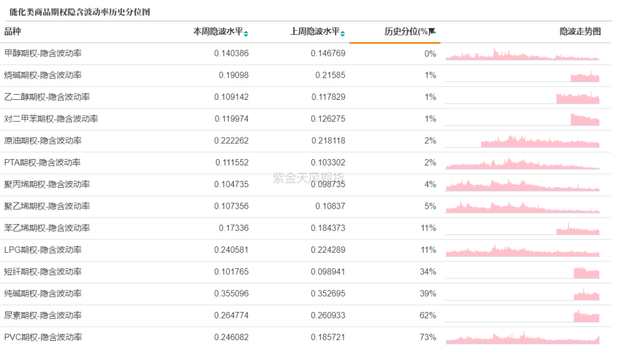This screenshot has width=617, height=364.
Task: Click the PVC期权 trend sparkline
Action: point(522,338)
